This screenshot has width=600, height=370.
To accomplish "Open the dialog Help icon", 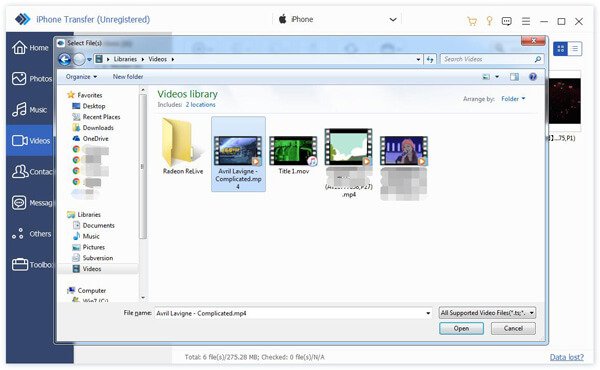I will coord(533,77).
